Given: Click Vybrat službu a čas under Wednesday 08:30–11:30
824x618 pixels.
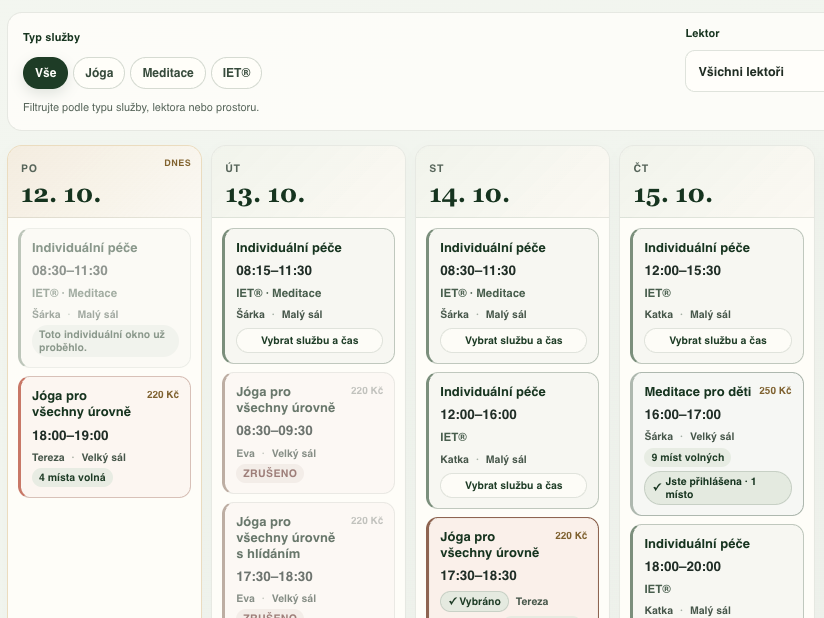Looking at the screenshot, I should [513, 341].
